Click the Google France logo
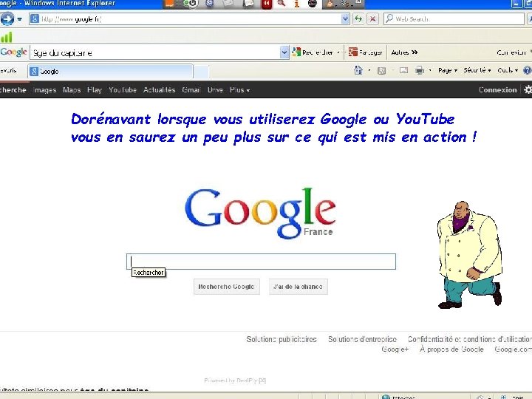This screenshot has height=399, width=532. click(x=261, y=213)
